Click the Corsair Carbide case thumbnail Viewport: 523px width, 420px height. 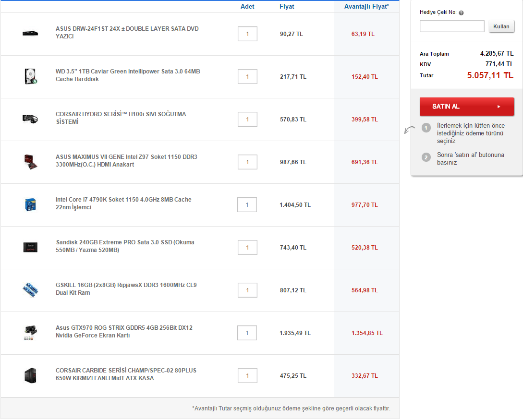click(30, 376)
